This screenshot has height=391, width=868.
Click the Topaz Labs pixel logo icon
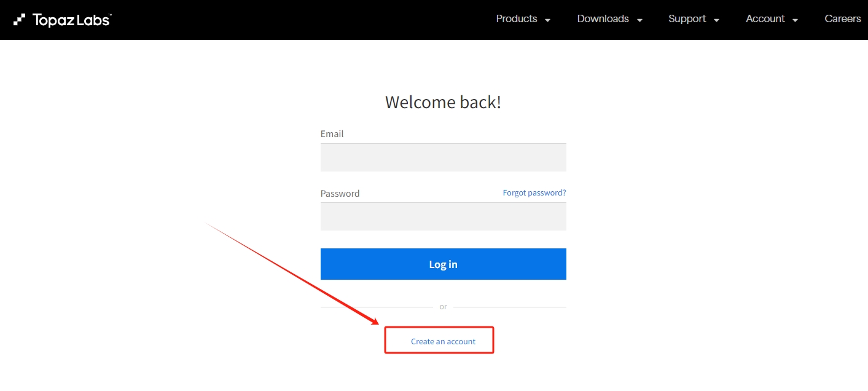20,20
